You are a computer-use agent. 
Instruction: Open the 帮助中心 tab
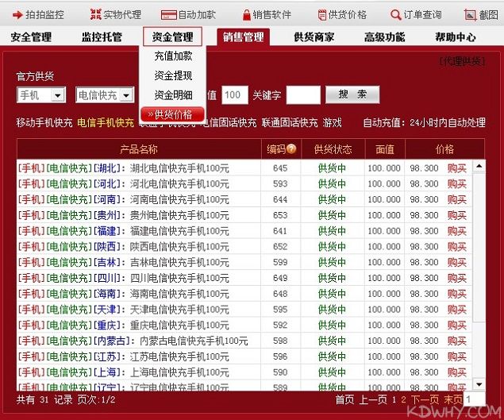456,37
